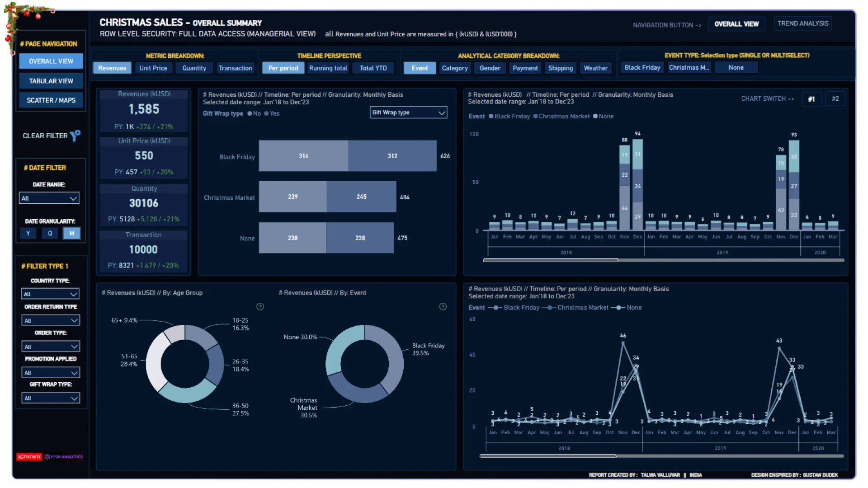Image resolution: width=868 pixels, height=488 pixels.
Task: Click Quantity KPI value 30106
Action: tap(144, 203)
